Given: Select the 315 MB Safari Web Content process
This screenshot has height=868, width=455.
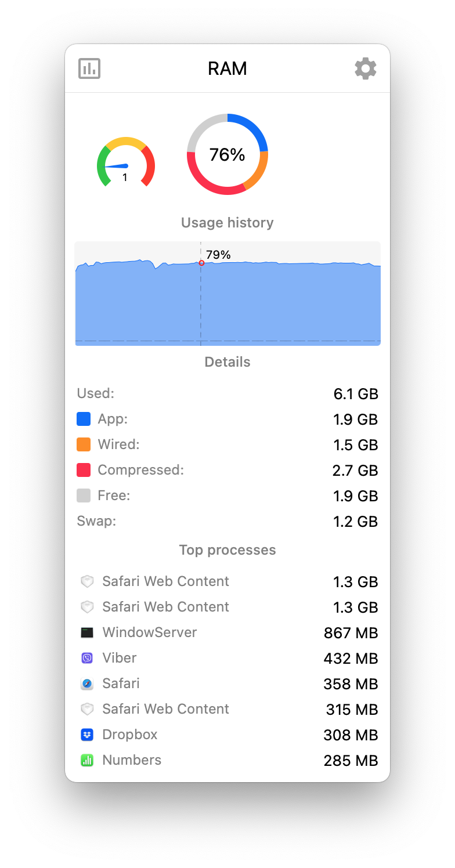Looking at the screenshot, I should (x=165, y=709).
